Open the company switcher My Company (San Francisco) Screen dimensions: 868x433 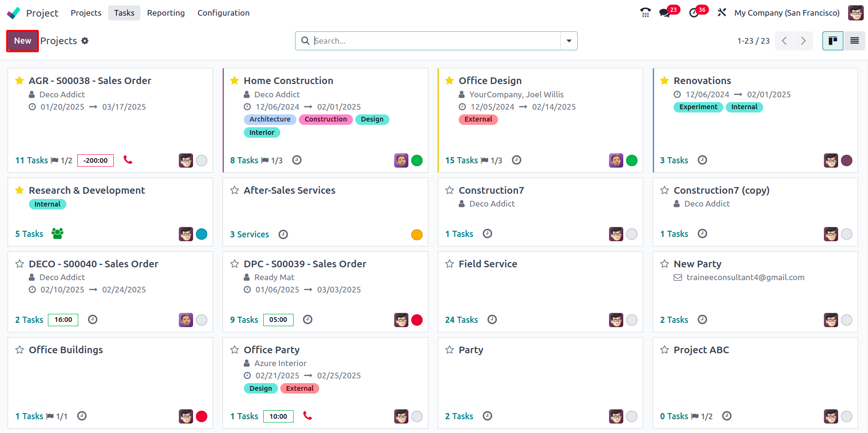click(x=787, y=13)
